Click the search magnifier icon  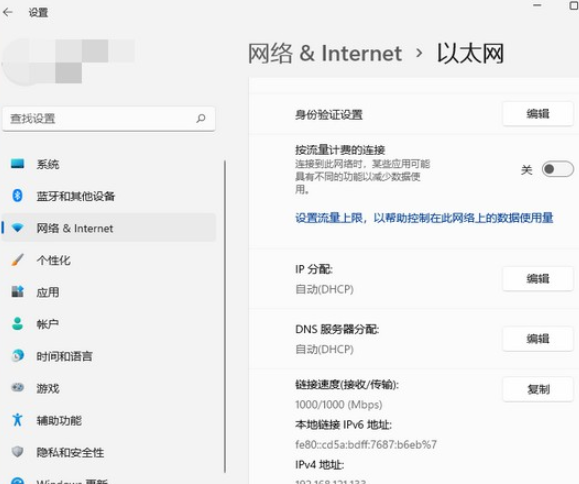pyautogui.click(x=201, y=118)
